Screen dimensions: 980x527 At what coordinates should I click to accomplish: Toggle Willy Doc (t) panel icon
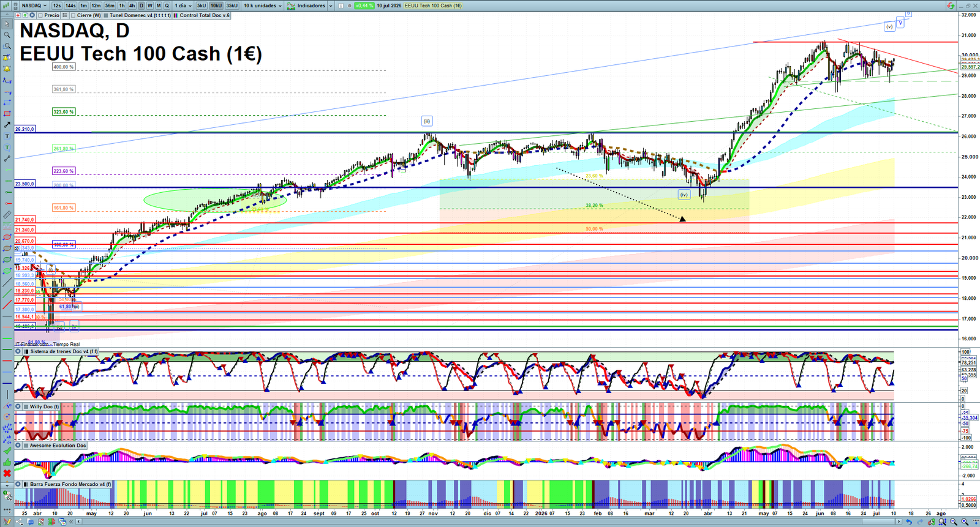point(26,406)
